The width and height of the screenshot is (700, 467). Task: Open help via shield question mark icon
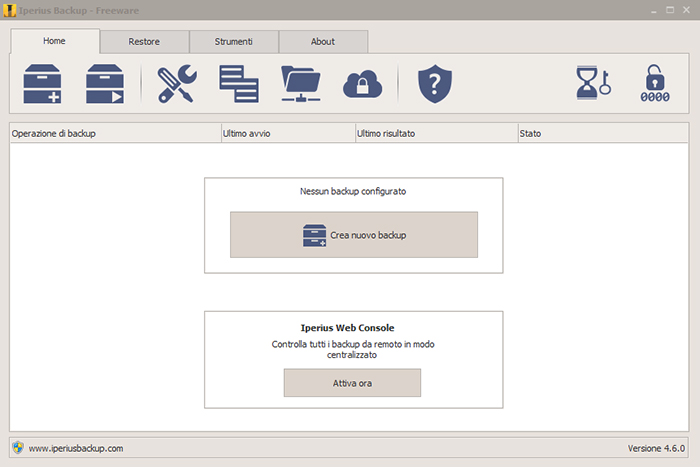click(435, 84)
